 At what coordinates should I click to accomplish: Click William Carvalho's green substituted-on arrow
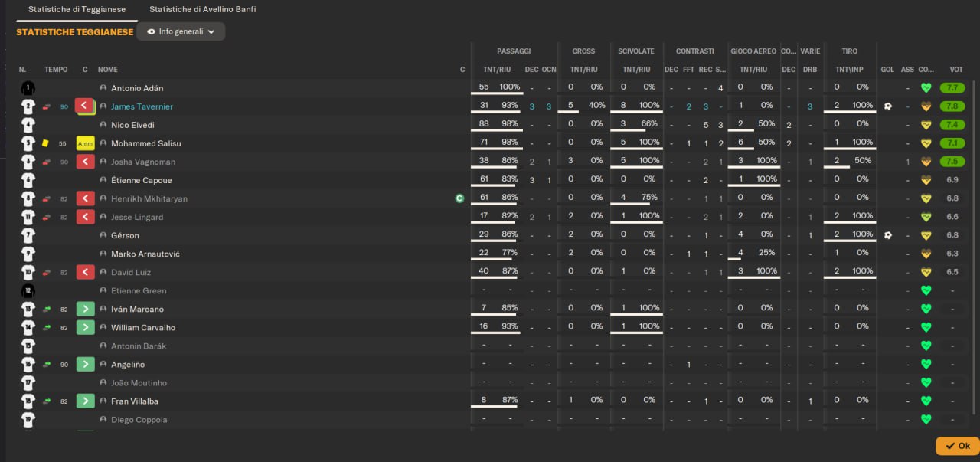85,327
